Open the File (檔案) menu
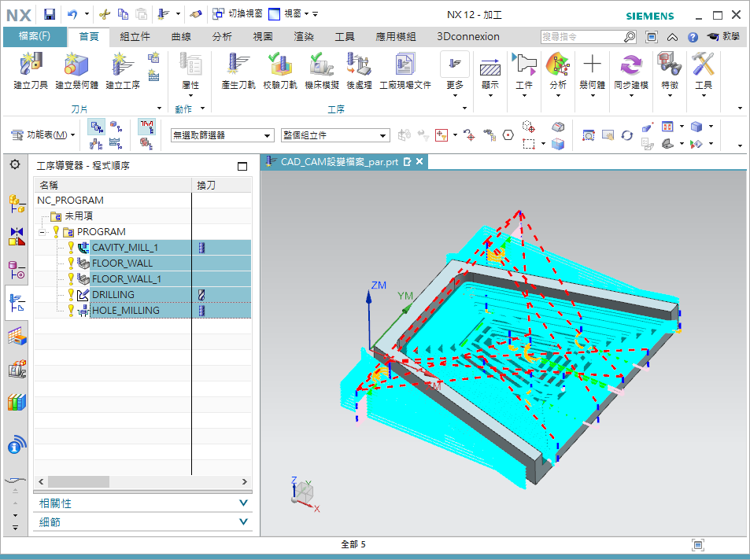 pos(35,36)
